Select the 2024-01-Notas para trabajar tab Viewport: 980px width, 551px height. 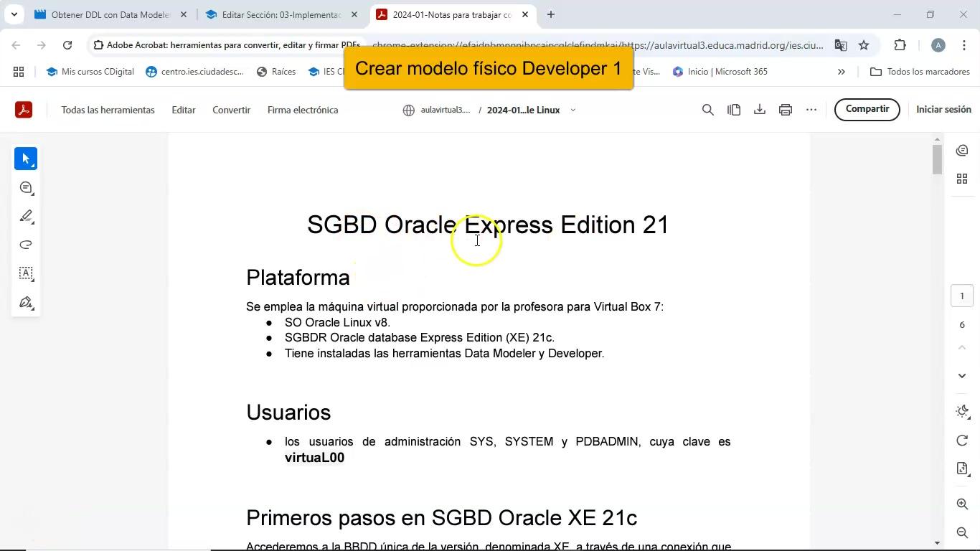coord(452,14)
